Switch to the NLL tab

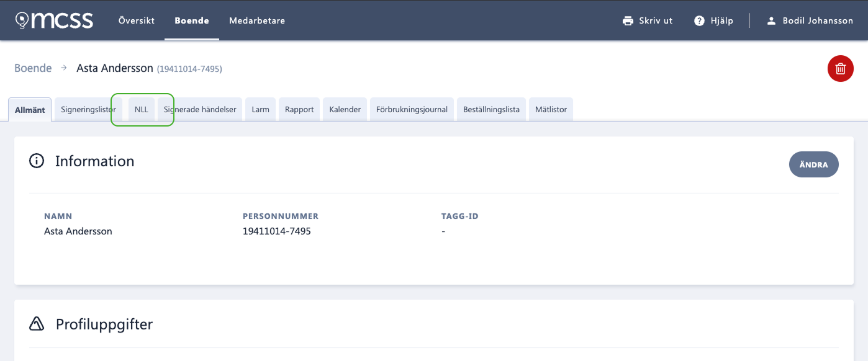(142, 110)
